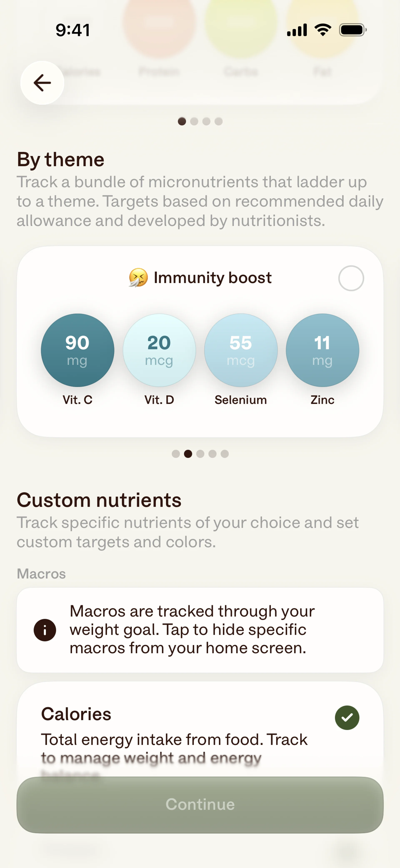Tap the Zinc 11 mg circle
The image size is (400, 868).
322,350
